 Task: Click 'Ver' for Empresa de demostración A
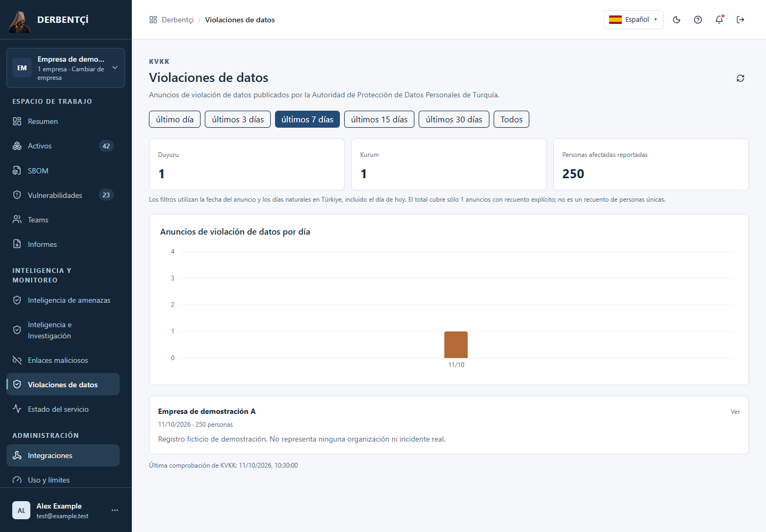(x=735, y=412)
